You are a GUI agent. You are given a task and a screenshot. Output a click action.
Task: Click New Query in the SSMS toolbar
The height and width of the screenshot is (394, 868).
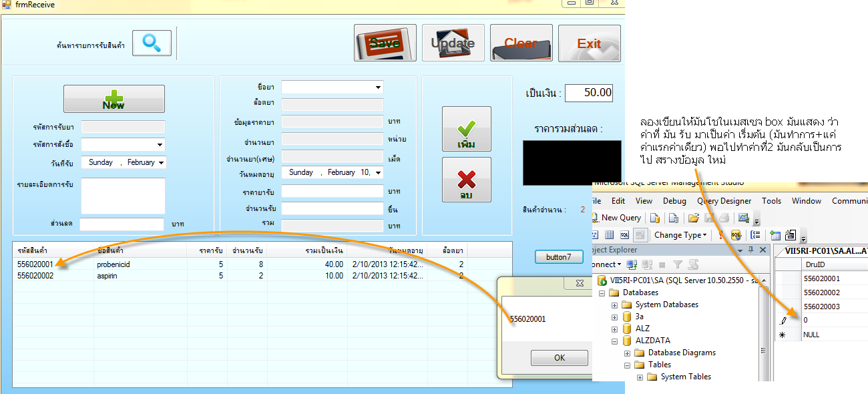tap(616, 218)
